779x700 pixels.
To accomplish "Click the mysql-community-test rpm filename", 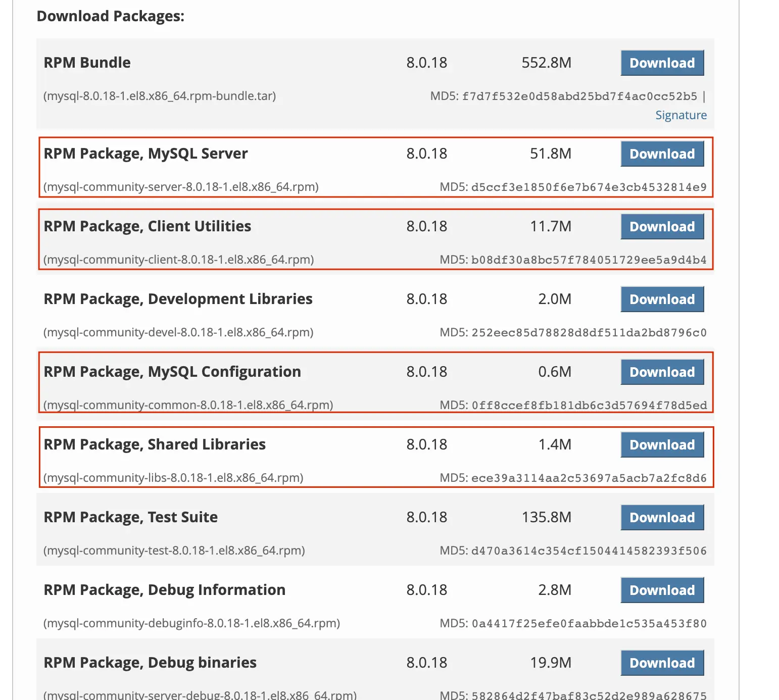I will 174,551.
